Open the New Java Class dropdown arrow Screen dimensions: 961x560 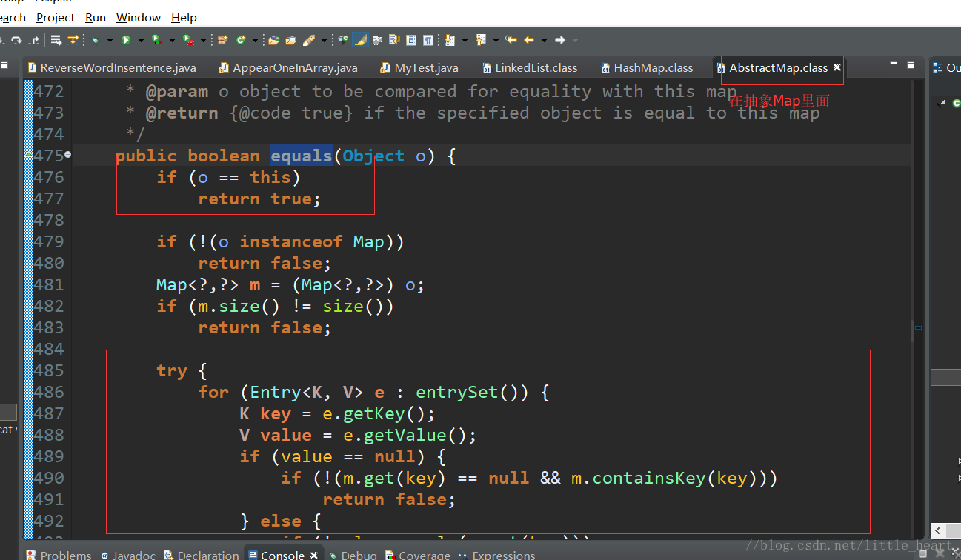(x=255, y=40)
